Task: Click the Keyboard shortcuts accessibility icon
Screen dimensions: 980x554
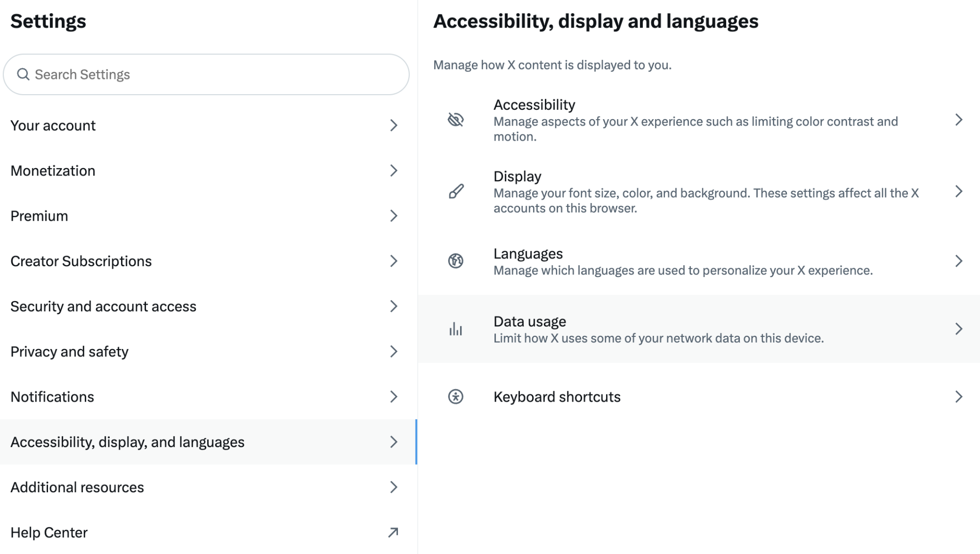Action: [x=455, y=397]
